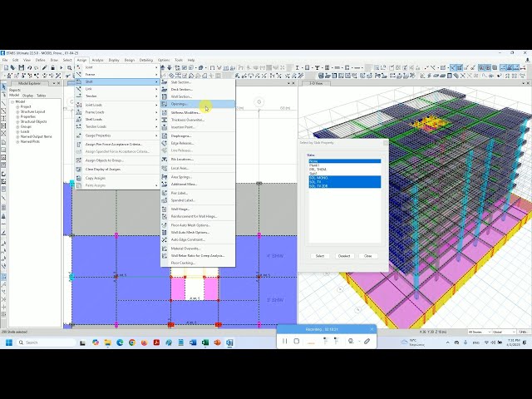Expand the Loads tree node
The width and height of the screenshot is (532, 399).
coord(17,131)
